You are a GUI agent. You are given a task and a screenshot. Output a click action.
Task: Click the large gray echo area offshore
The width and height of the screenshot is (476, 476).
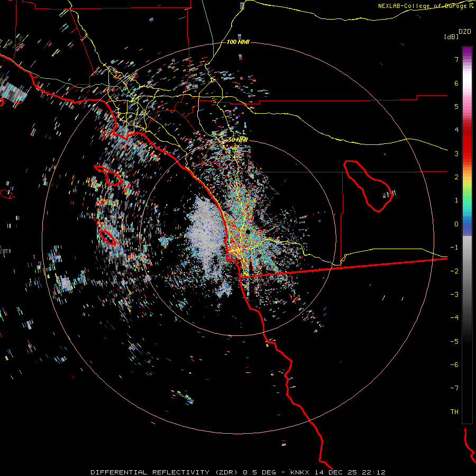tap(207, 234)
